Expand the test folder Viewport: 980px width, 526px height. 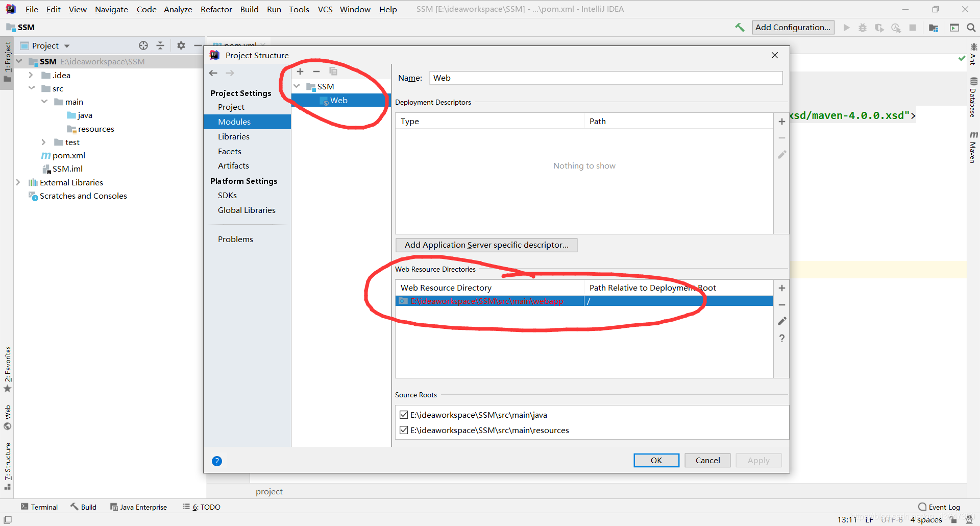[44, 142]
